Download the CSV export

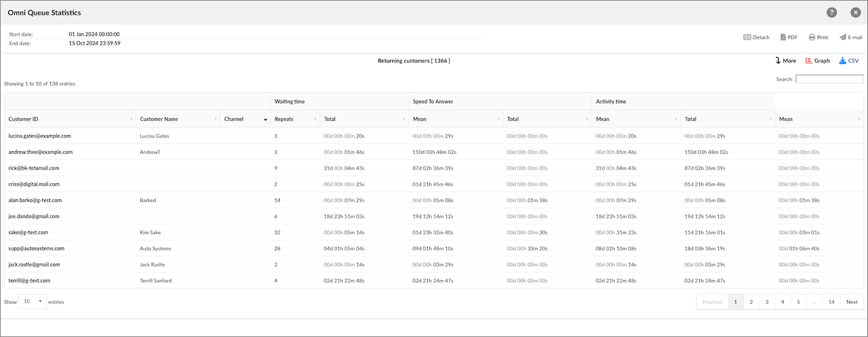pos(849,60)
